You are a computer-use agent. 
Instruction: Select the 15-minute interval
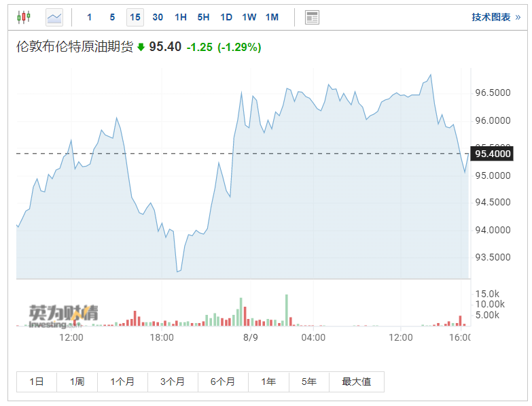pos(135,17)
